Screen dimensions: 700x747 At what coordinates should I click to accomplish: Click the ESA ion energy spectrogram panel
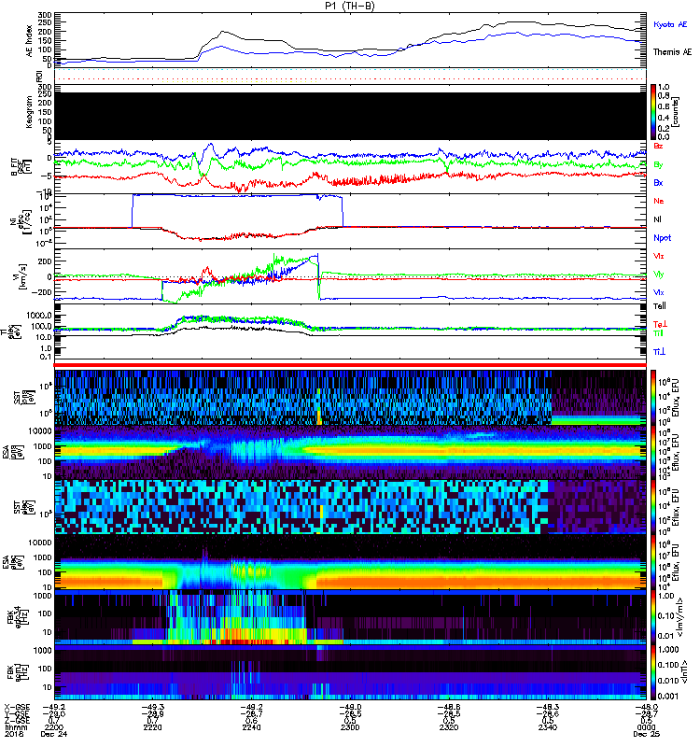[x=350, y=453]
